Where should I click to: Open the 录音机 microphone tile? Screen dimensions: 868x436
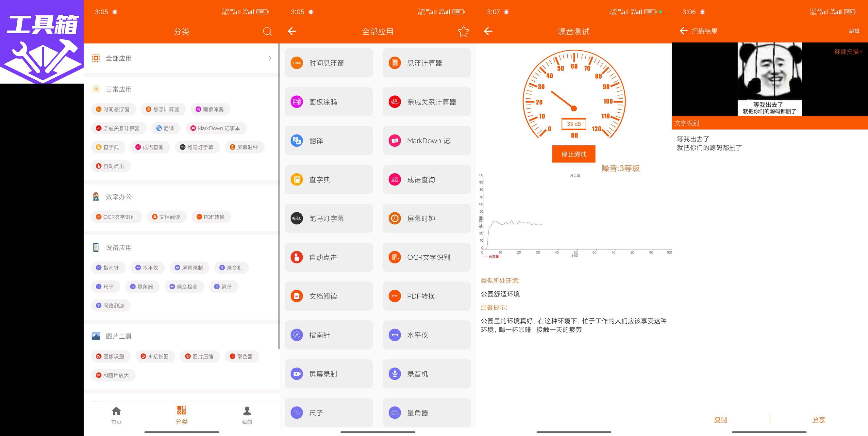pos(426,374)
